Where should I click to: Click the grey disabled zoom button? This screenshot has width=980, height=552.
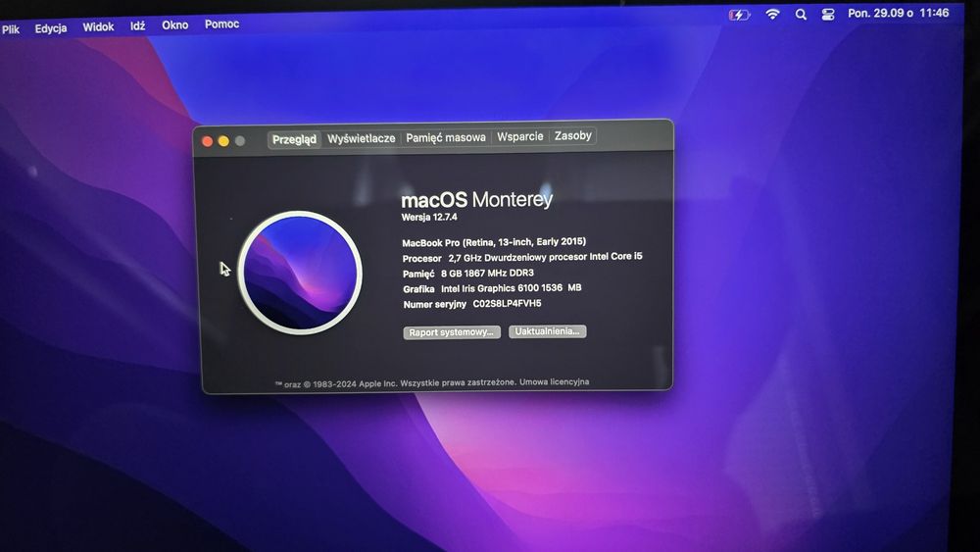[x=239, y=141]
